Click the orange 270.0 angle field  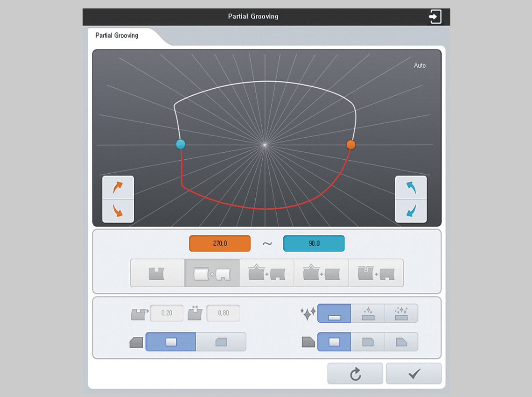220,244
